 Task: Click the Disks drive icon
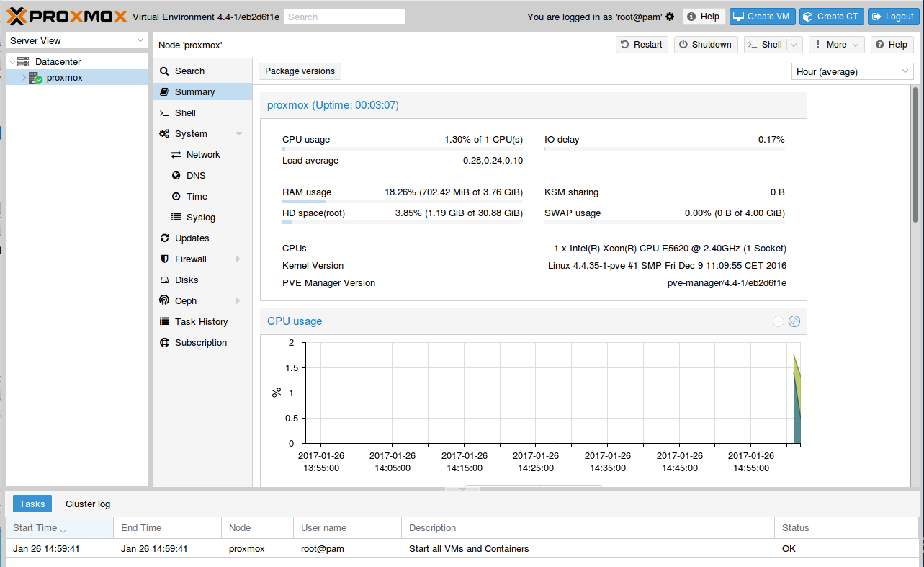pyautogui.click(x=164, y=280)
